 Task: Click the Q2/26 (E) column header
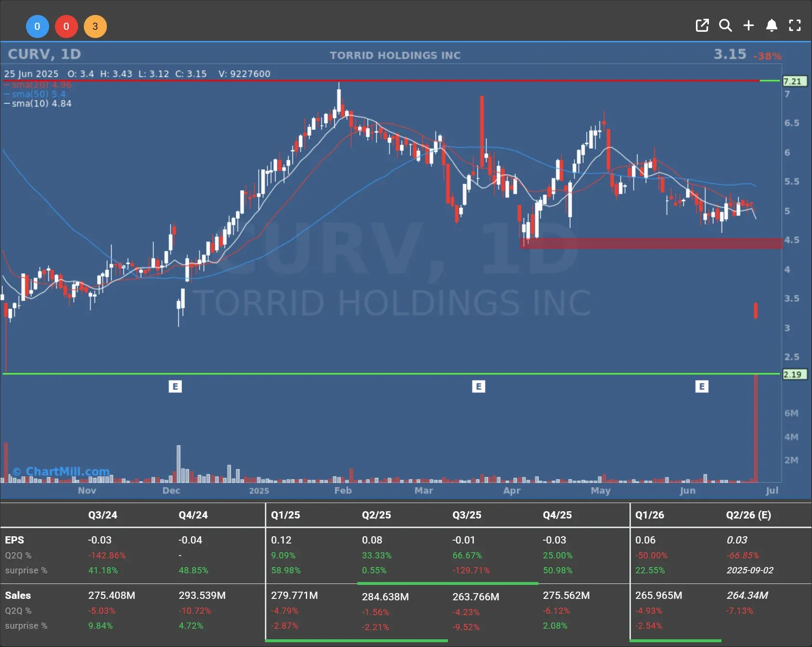tap(749, 515)
